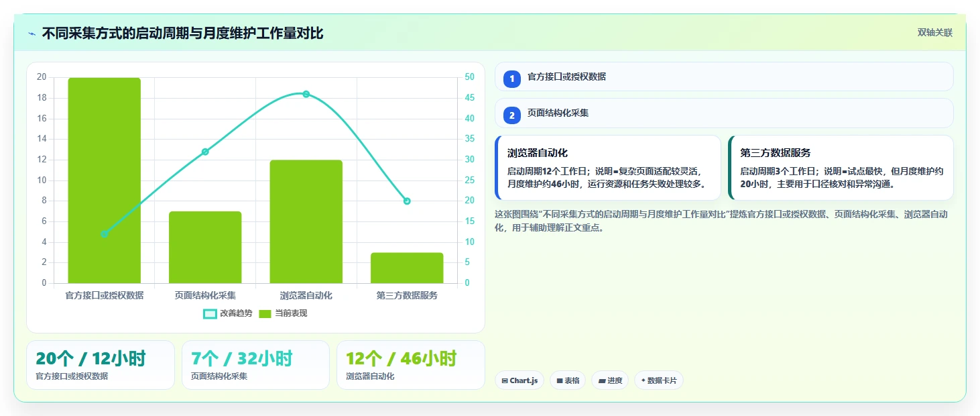Open the 第三方数据服务 detail card

841,168
